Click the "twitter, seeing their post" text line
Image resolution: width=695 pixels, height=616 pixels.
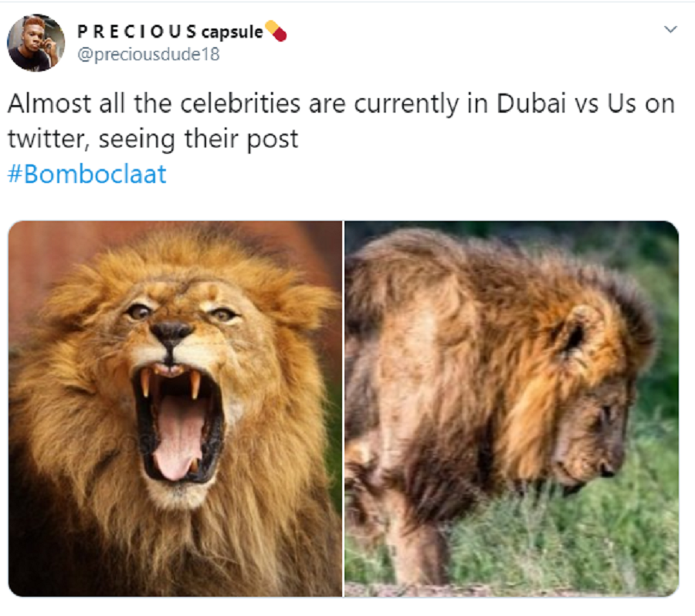point(153,140)
